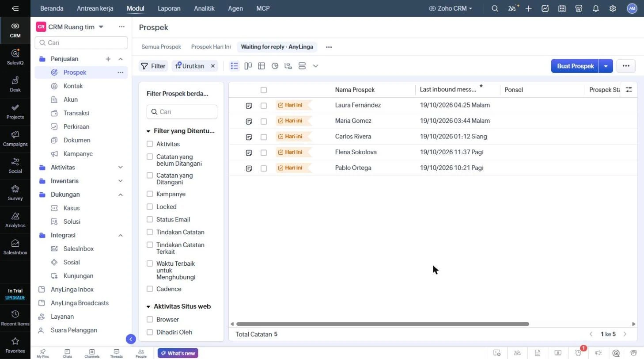Image resolution: width=644 pixels, height=359 pixels.
Task: Open the Zoho CRM switcher dropdown
Action: (451, 8)
